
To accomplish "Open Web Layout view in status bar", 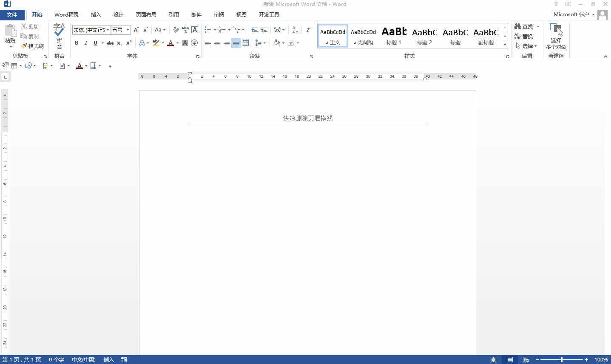I will click(526, 360).
